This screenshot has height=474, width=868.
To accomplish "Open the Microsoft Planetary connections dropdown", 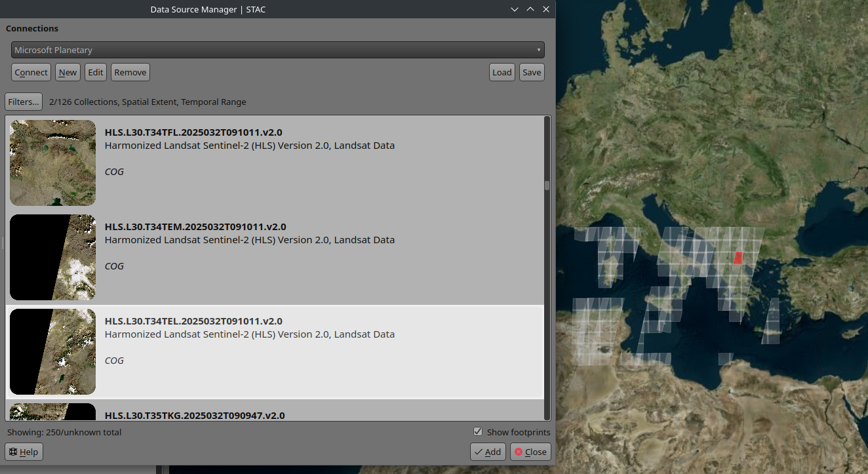I will tap(277, 50).
